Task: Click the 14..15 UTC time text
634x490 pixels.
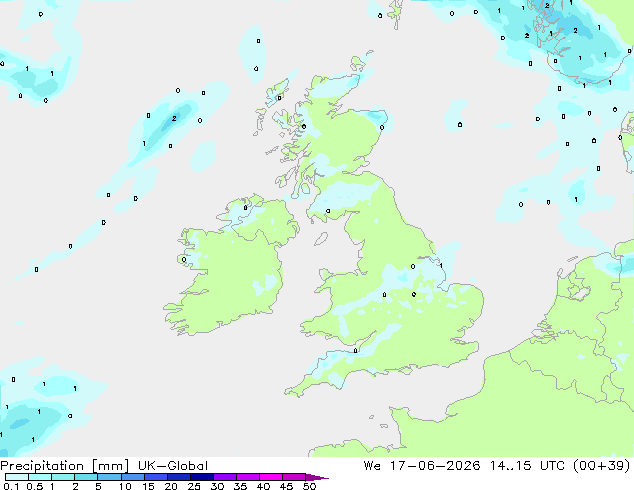Action: 529,466
